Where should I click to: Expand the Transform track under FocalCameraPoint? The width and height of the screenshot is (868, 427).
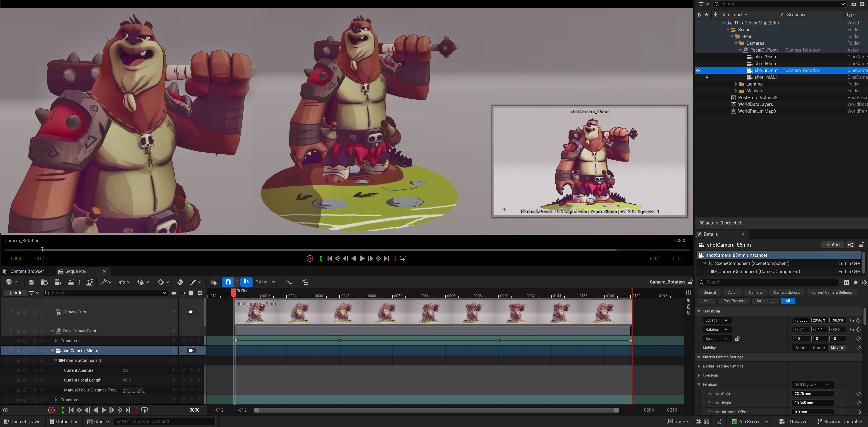click(56, 341)
